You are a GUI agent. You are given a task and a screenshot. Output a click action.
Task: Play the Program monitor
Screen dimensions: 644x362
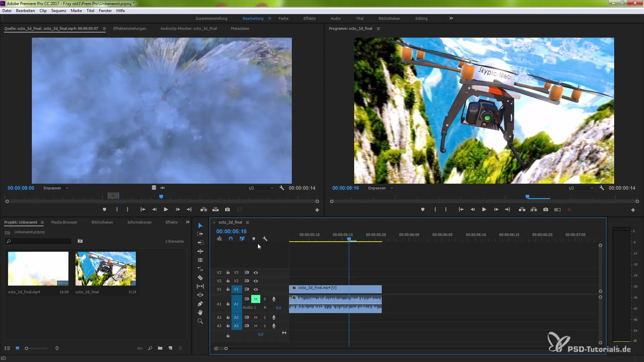(x=484, y=209)
